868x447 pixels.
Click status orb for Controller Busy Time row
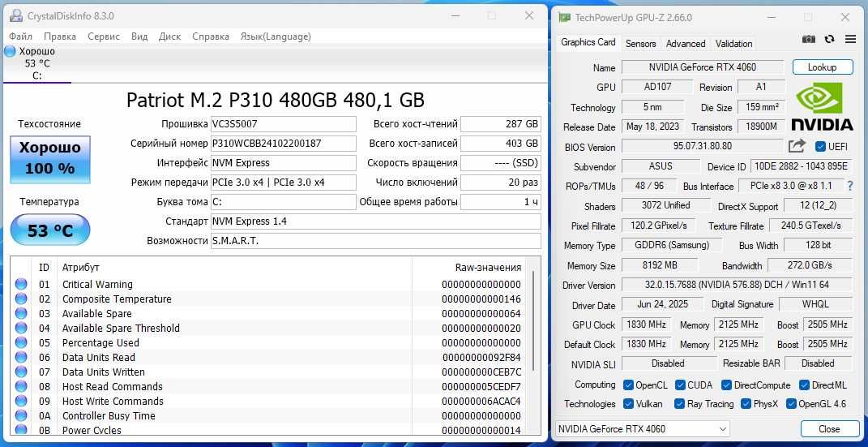(21, 416)
